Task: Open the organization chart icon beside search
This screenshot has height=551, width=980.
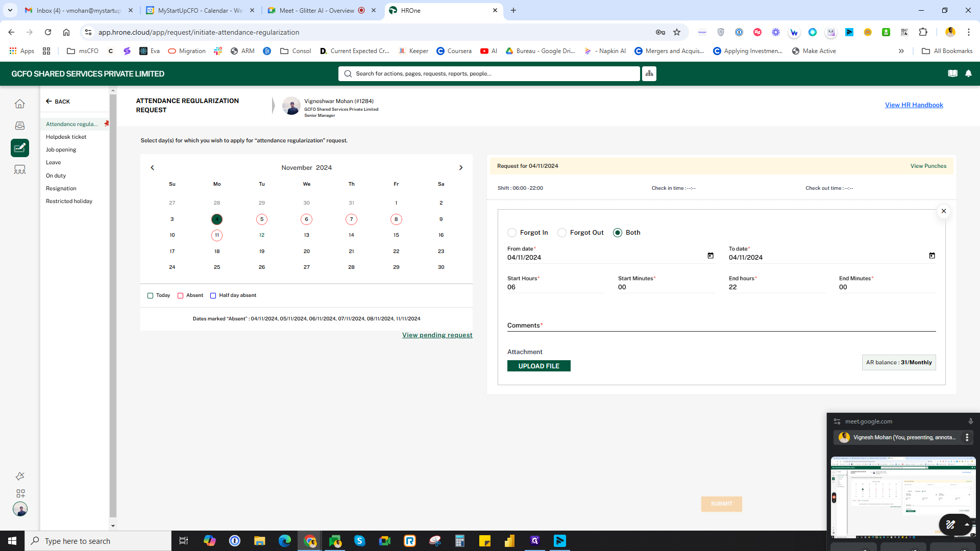Action: 649,73
